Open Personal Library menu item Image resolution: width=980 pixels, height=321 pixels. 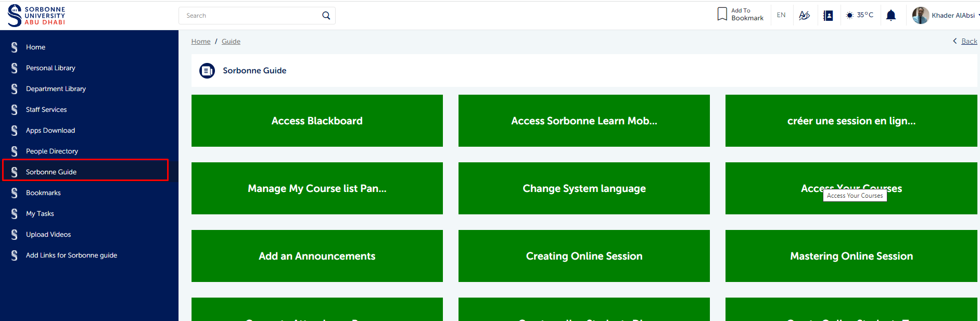click(50, 68)
